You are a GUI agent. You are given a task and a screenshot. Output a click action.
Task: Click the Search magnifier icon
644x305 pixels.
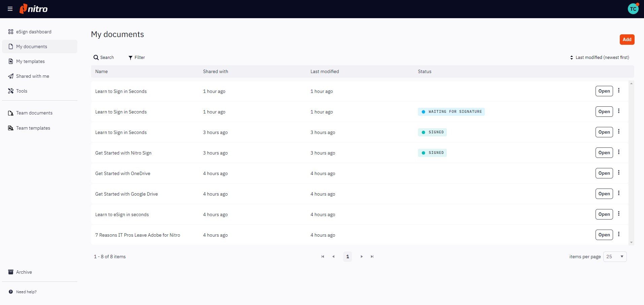[x=96, y=58]
